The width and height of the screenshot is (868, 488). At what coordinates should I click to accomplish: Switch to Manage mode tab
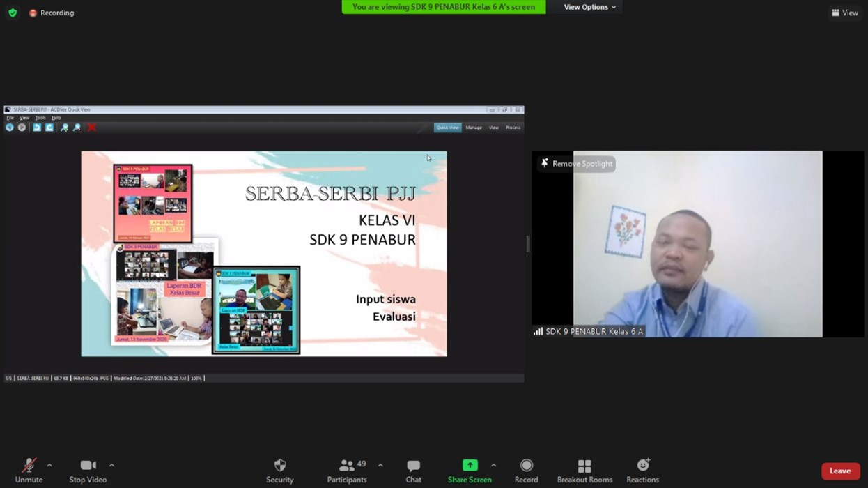coord(474,128)
